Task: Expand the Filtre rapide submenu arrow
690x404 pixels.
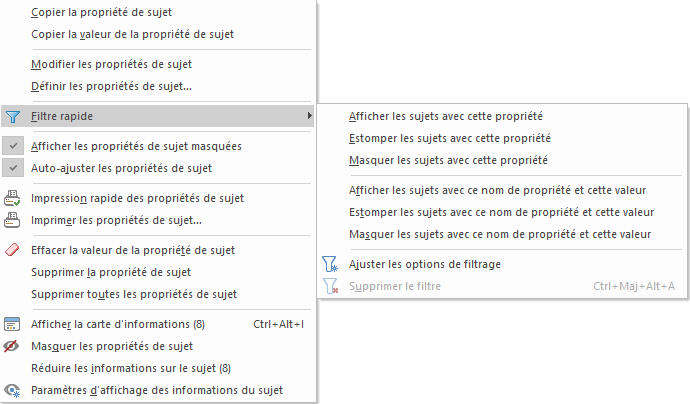Action: pos(309,116)
